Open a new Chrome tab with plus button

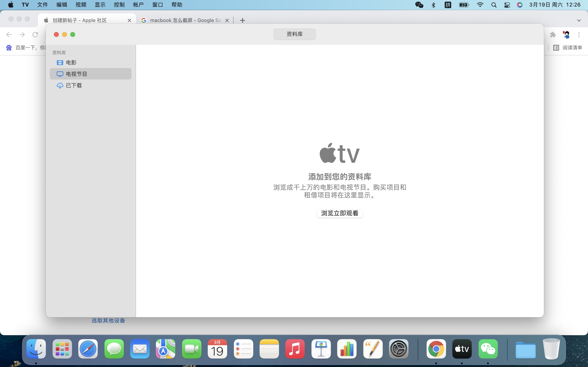(x=242, y=20)
